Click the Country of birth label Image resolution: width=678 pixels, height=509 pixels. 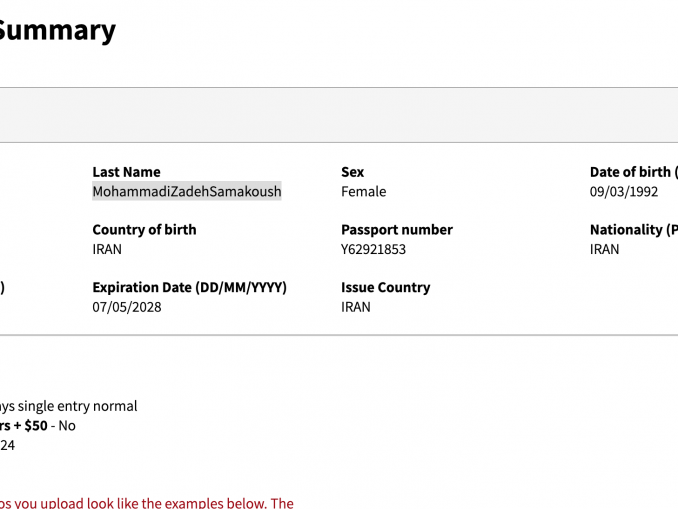[x=144, y=229]
